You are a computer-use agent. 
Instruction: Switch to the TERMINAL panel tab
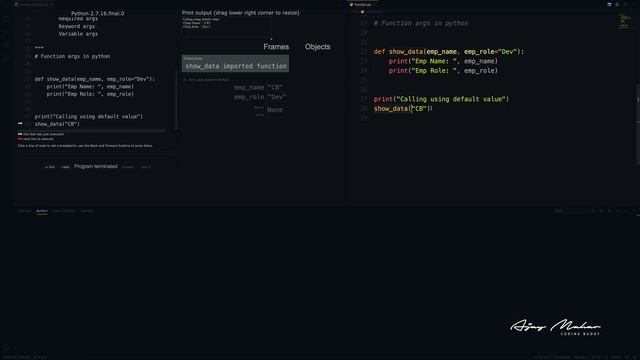pyautogui.click(x=87, y=211)
